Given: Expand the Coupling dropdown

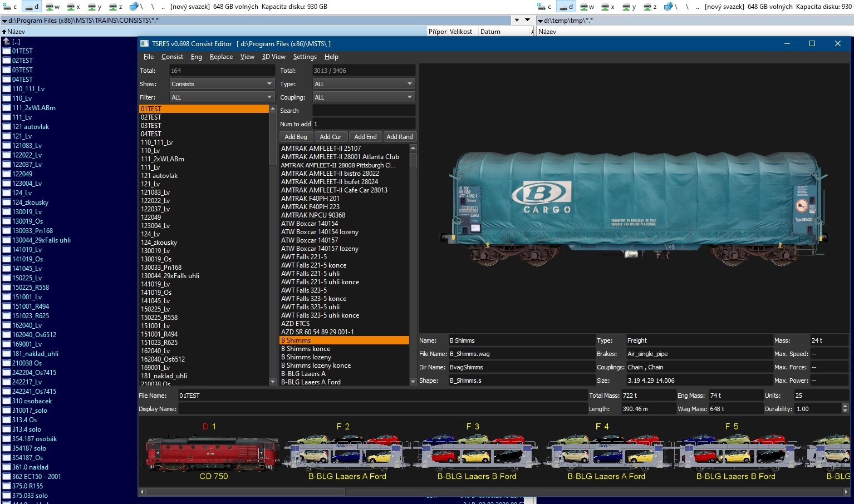Looking at the screenshot, I should click(364, 97).
